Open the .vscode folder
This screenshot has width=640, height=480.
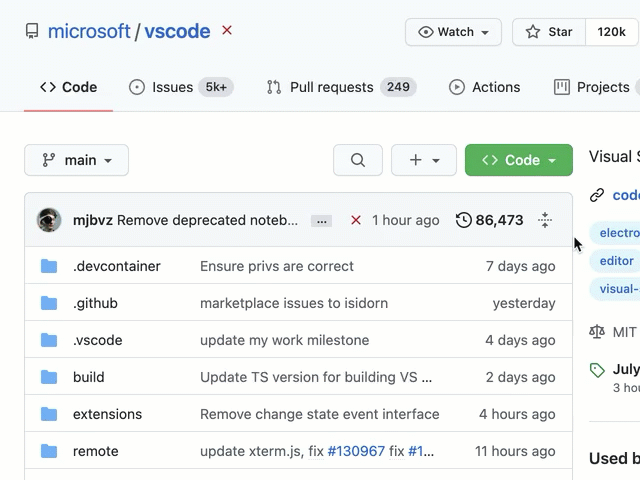98,340
